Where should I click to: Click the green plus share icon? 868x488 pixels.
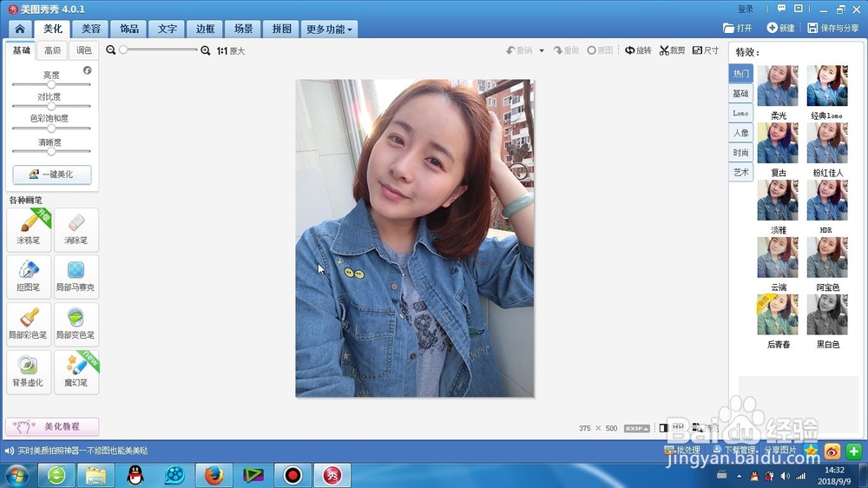click(853, 452)
